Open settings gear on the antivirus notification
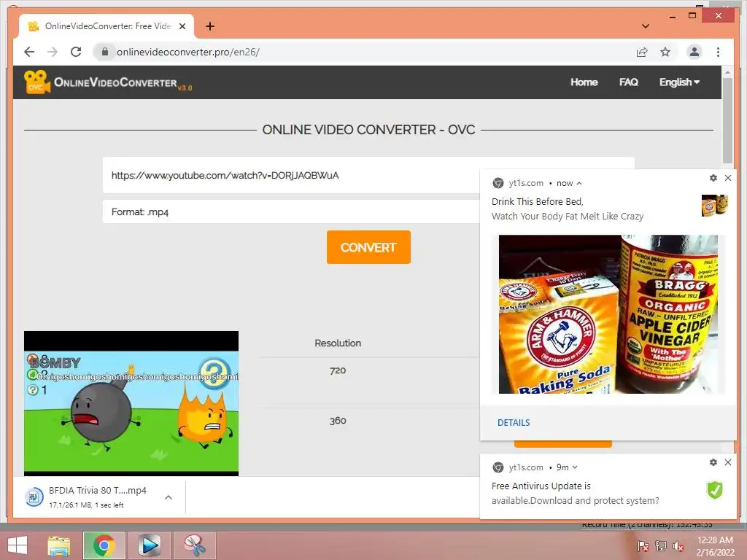 click(x=713, y=462)
